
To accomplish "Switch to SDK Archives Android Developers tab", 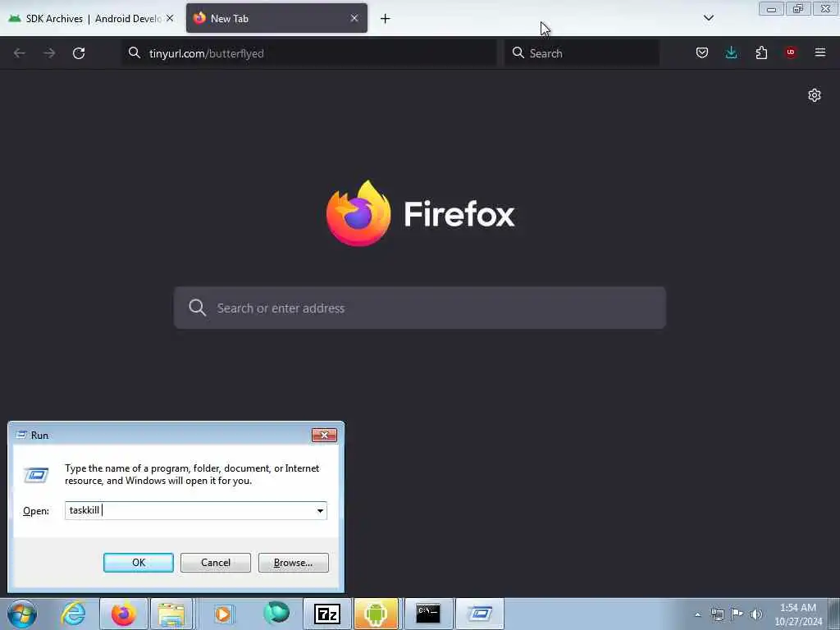I will click(91, 19).
